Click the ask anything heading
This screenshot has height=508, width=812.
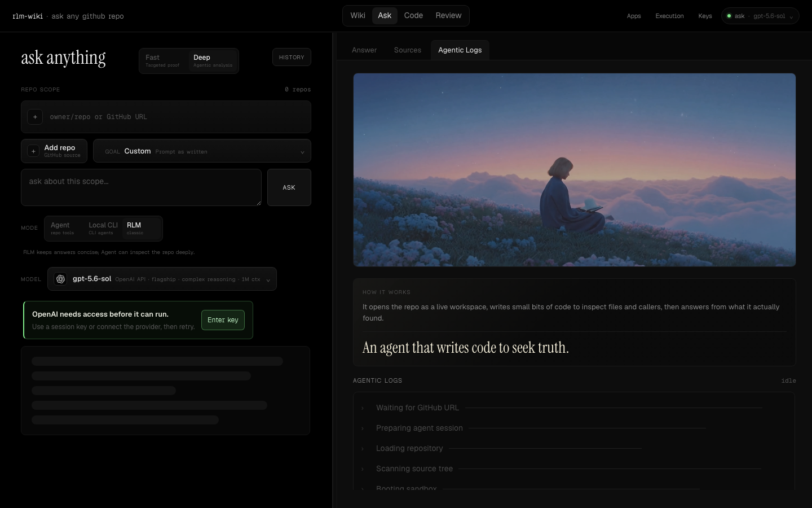coord(63,58)
